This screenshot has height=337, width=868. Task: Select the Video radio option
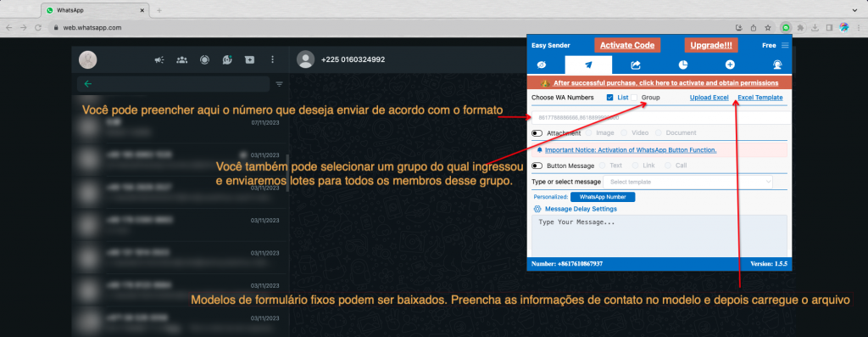tap(625, 133)
